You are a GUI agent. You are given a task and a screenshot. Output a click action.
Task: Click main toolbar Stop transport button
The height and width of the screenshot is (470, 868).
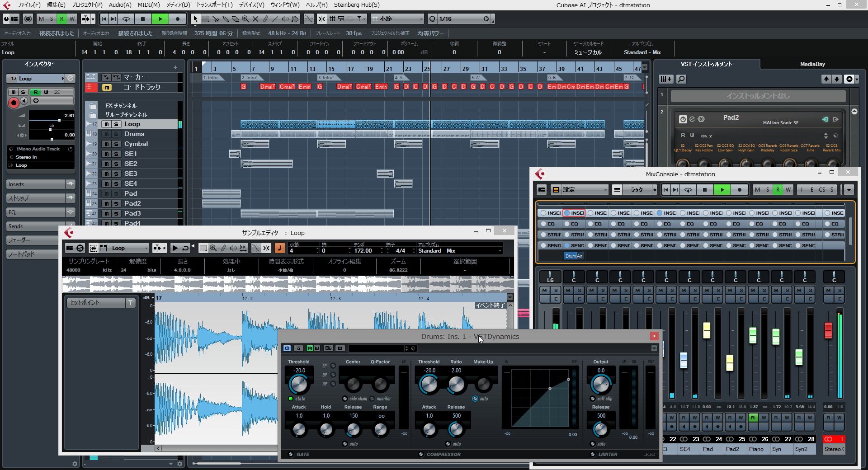(143, 19)
